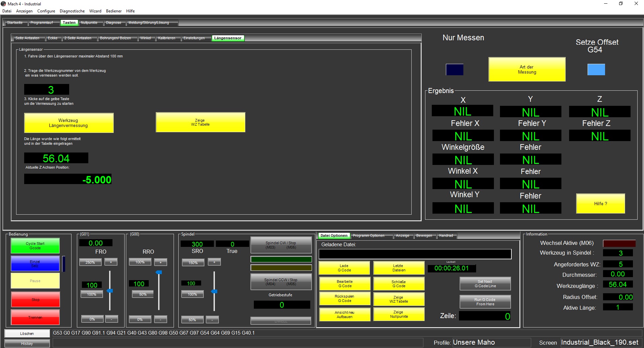Toggle the Nur Messen dark blue indicator
Screen dimensions: 644x348
pyautogui.click(x=454, y=70)
